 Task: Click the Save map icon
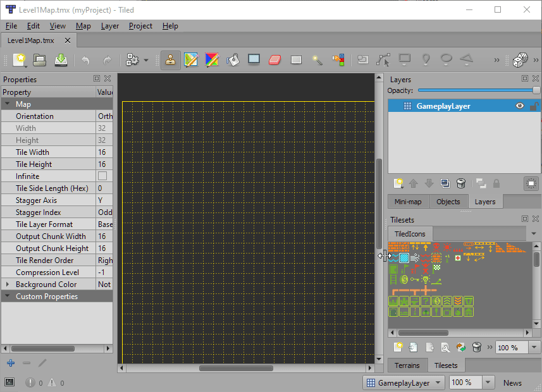click(x=61, y=60)
